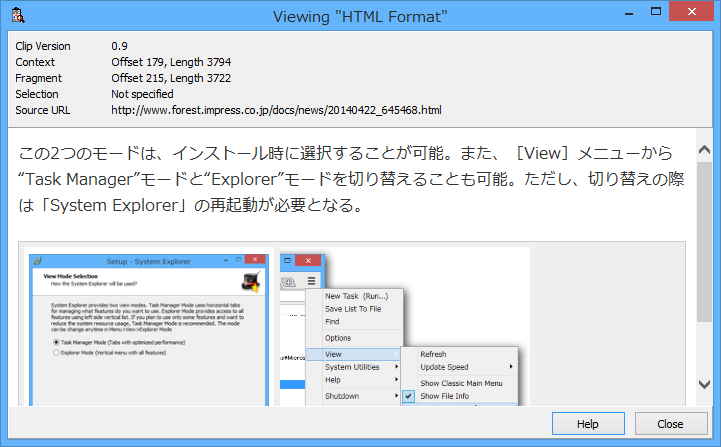This screenshot has width=721, height=447.
Task: Click the red X close window button
Action: [x=692, y=12]
